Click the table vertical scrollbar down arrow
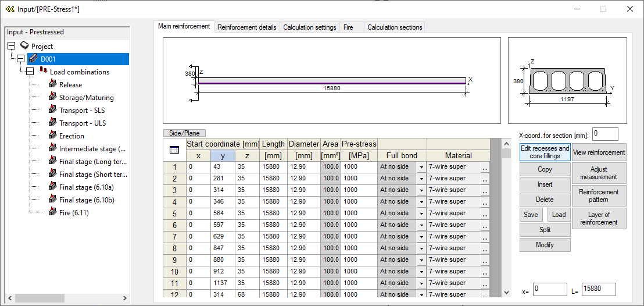The height and width of the screenshot is (306, 644). point(506,292)
